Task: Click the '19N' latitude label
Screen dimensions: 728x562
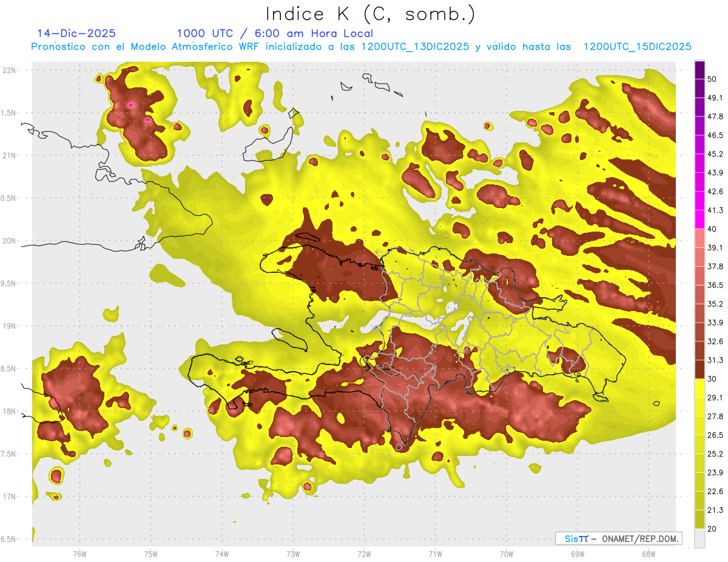Action: point(10,326)
